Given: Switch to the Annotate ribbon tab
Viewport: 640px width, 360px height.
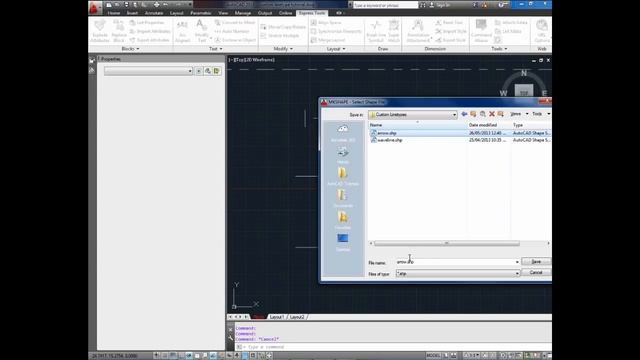Looking at the screenshot, I should click(154, 13).
